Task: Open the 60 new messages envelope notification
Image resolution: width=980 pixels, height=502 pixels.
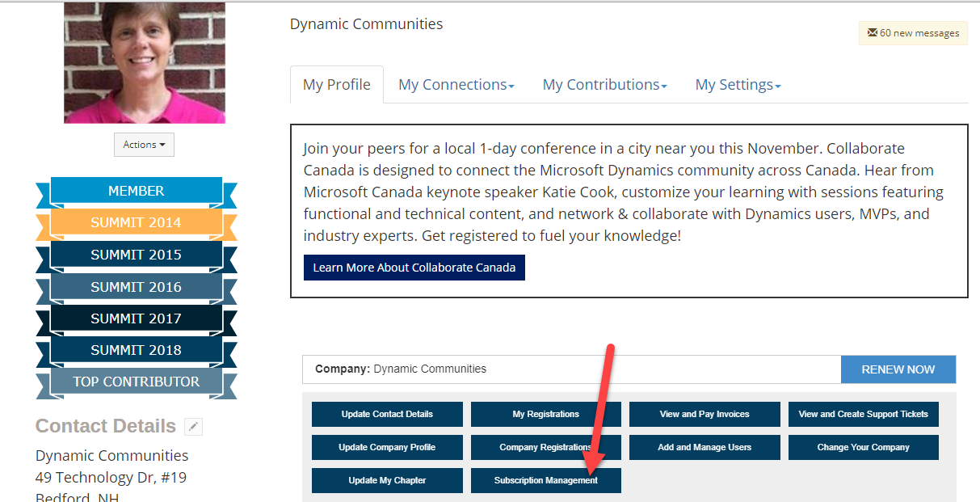Action: pos(913,33)
